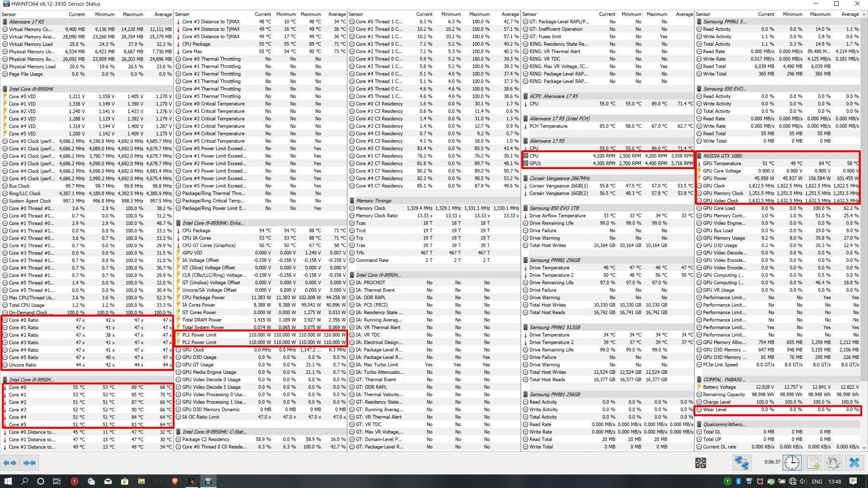This screenshot has width=868, height=488.
Task: Select the GPU1 fan RPM row
Action: [x=608, y=163]
